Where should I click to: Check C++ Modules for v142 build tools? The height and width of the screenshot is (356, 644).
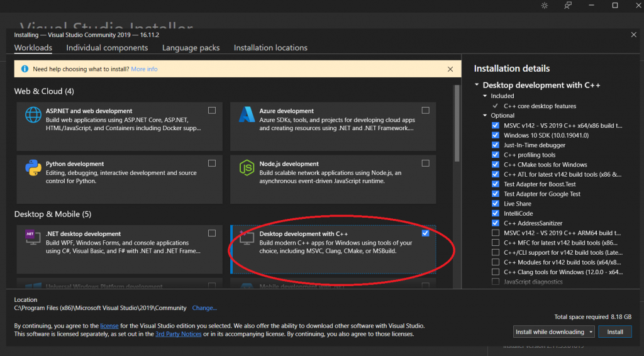496,262
